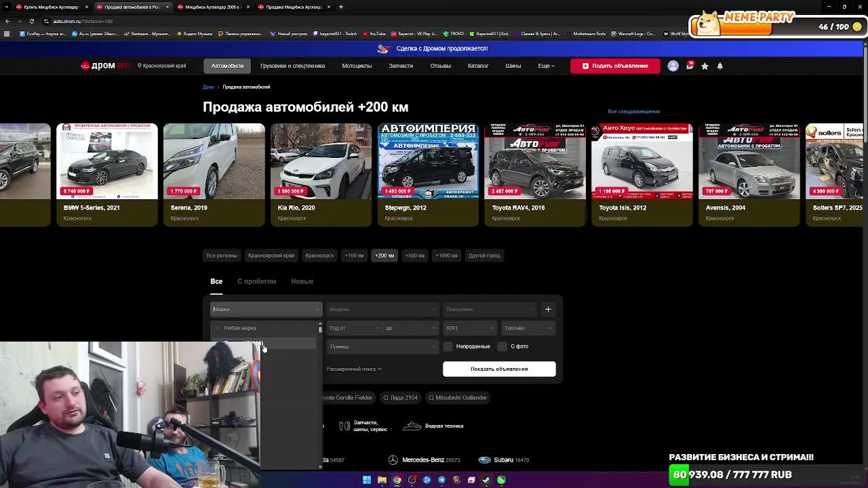The image size is (868, 488).
Task: Open the BMW 5-Series, 2021 listing thumbnail
Action: 107,161
